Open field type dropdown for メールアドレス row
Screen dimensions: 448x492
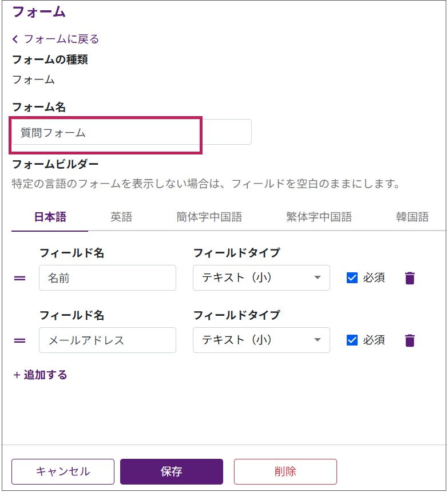261,340
